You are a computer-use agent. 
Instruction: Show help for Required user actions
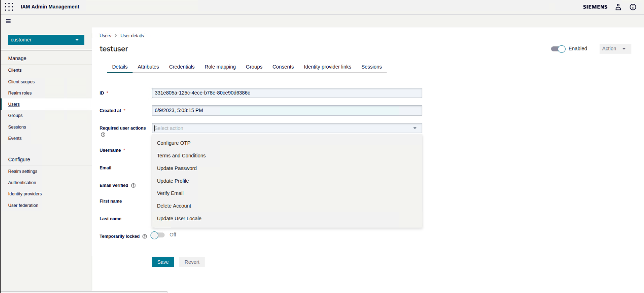point(103,135)
